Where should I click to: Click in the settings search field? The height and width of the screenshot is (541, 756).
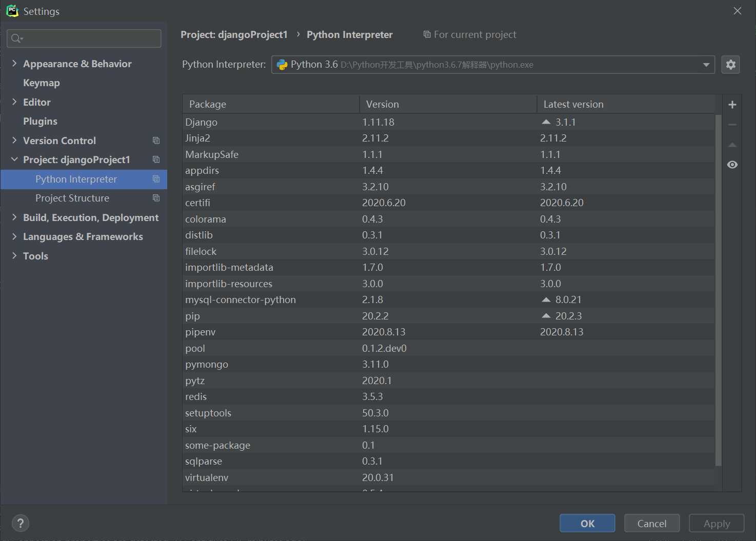point(84,38)
